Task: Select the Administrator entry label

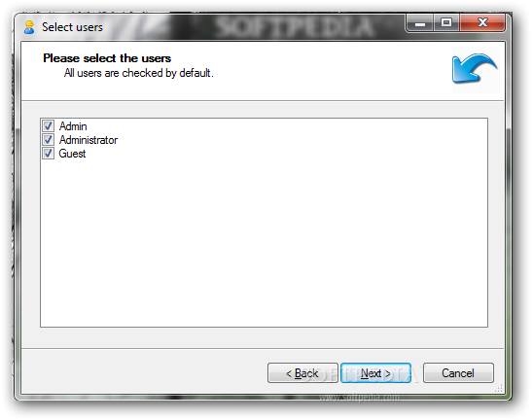Action: click(89, 140)
